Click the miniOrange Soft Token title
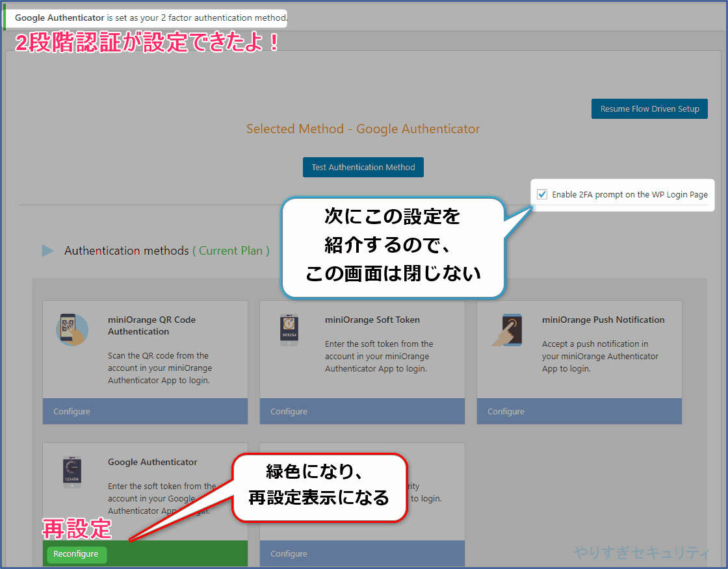The width and height of the screenshot is (728, 569). pyautogui.click(x=372, y=320)
